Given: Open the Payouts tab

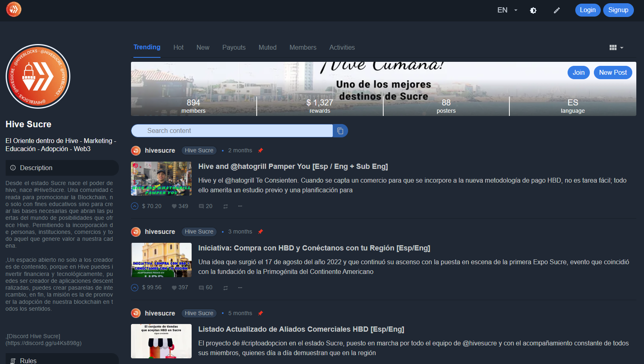Looking at the screenshot, I should click(x=234, y=48).
